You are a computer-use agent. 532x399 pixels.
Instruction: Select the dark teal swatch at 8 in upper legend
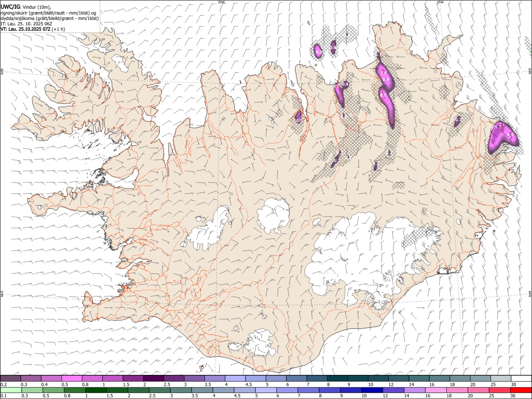pyautogui.click(x=337, y=379)
